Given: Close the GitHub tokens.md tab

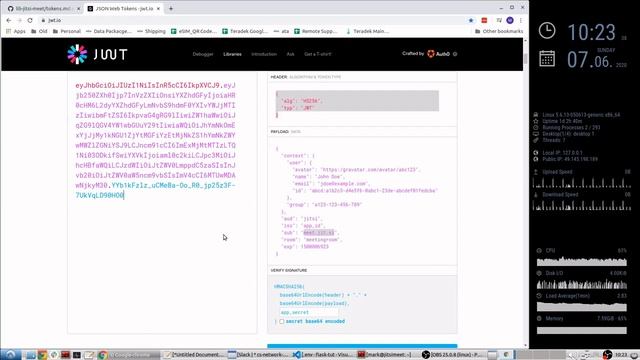Looking at the screenshot, I should [x=79, y=8].
